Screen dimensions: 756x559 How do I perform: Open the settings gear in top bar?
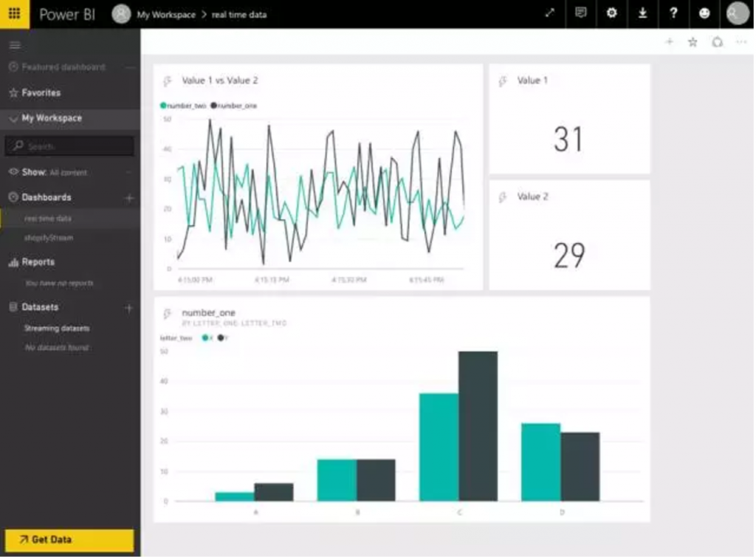click(x=611, y=14)
